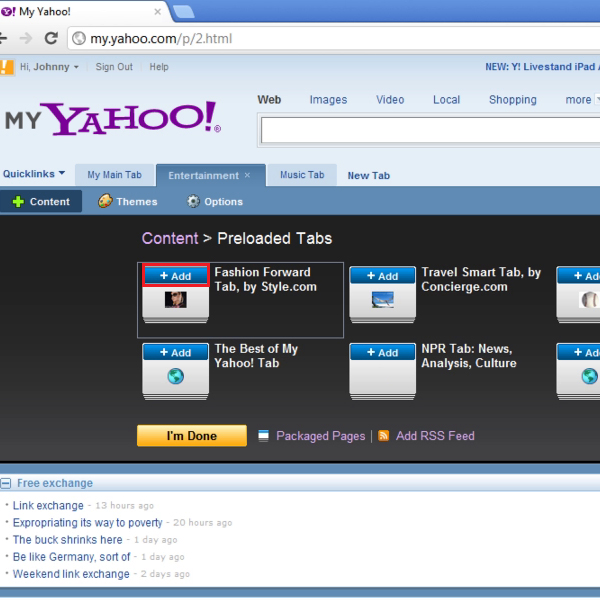Click the browser forward arrow
Viewport: 600px width, 600px height.
tap(26, 38)
